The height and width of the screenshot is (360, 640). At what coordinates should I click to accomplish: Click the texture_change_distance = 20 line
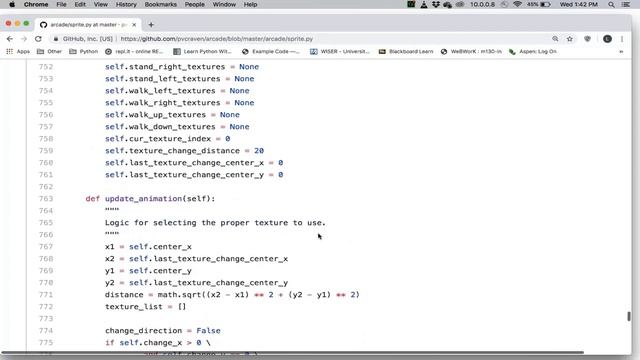184,151
